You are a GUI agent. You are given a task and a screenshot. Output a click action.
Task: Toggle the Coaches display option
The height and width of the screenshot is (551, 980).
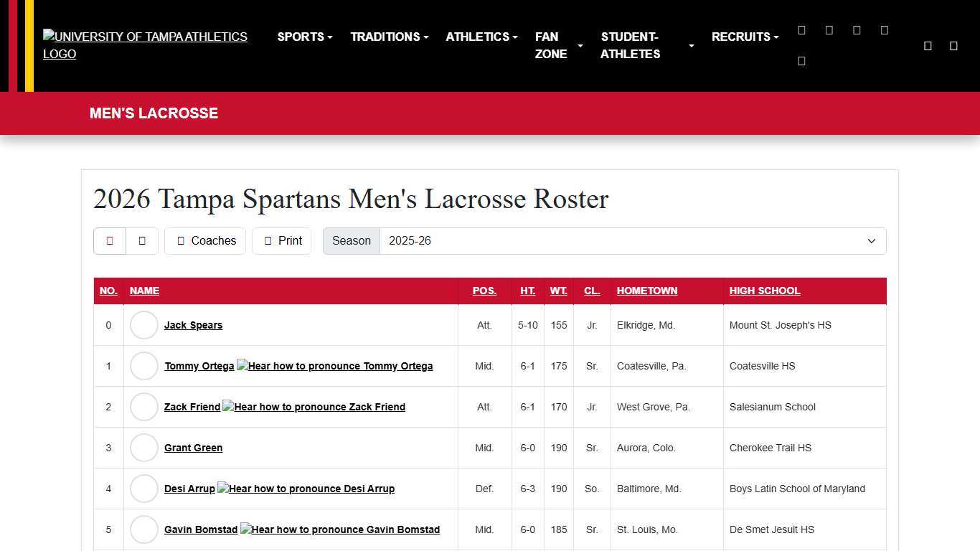pos(204,241)
